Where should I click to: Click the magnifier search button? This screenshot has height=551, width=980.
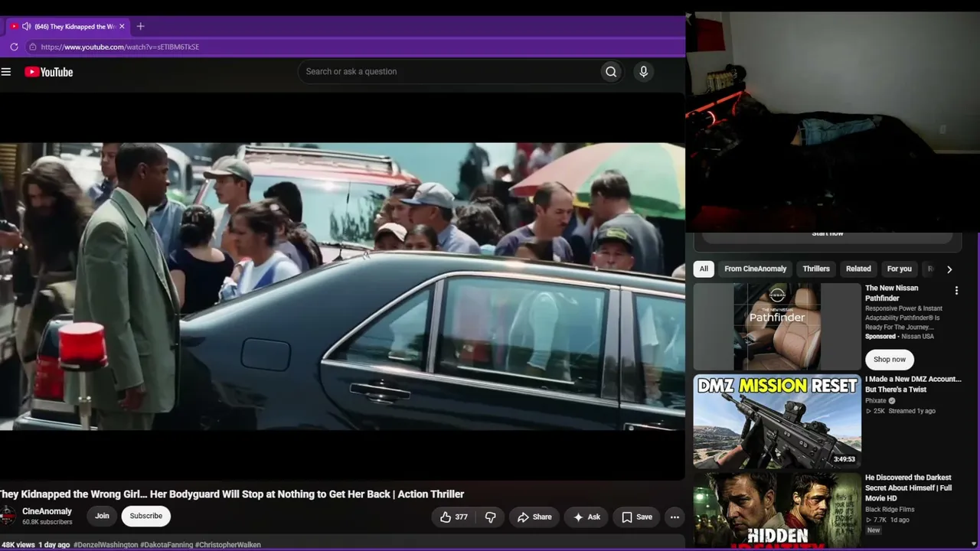click(611, 72)
